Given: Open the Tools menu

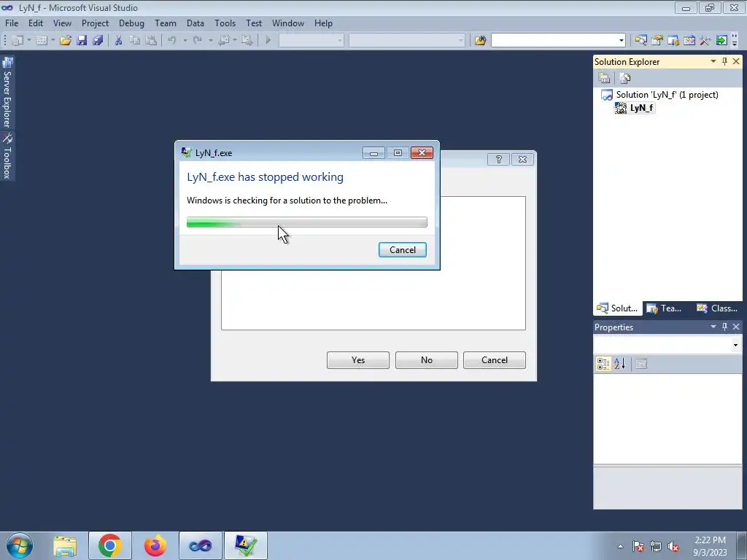Looking at the screenshot, I should (x=225, y=23).
